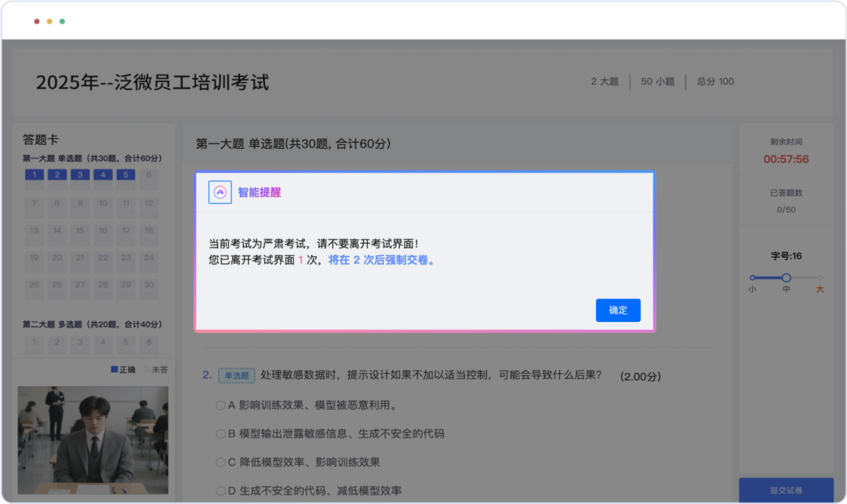Click the 智能提醒 AI assistant icon
Image resolution: width=847 pixels, height=504 pixels.
(x=220, y=193)
